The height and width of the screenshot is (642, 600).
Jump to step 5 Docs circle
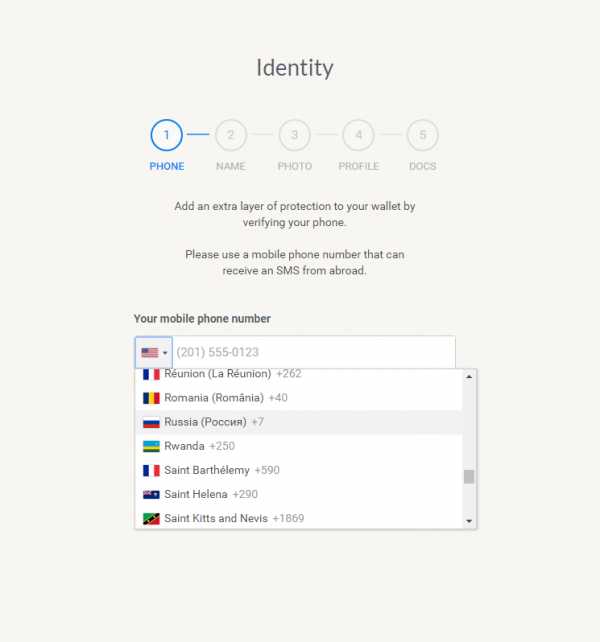point(423,135)
